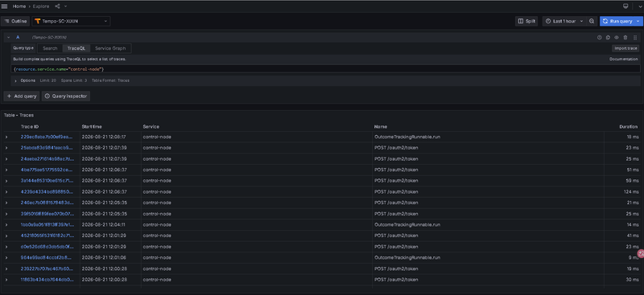
Task: Collapse query row A
Action: point(8,37)
